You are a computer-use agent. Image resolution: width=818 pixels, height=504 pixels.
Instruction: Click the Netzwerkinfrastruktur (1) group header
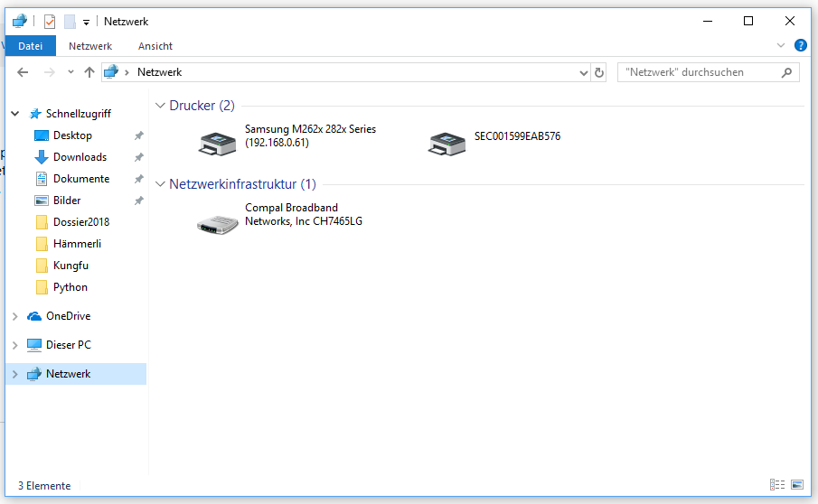(x=242, y=184)
